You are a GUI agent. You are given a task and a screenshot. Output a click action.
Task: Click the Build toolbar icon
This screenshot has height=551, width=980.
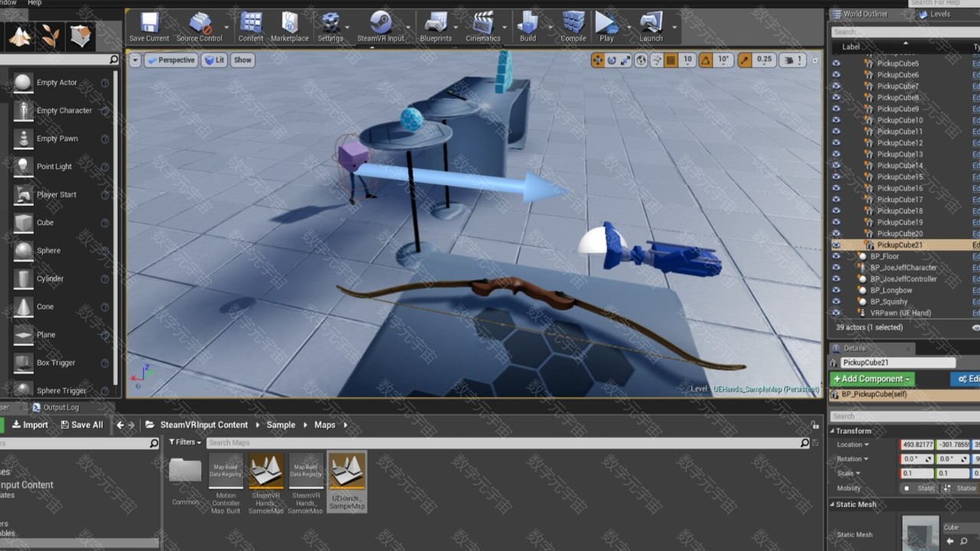(x=528, y=27)
